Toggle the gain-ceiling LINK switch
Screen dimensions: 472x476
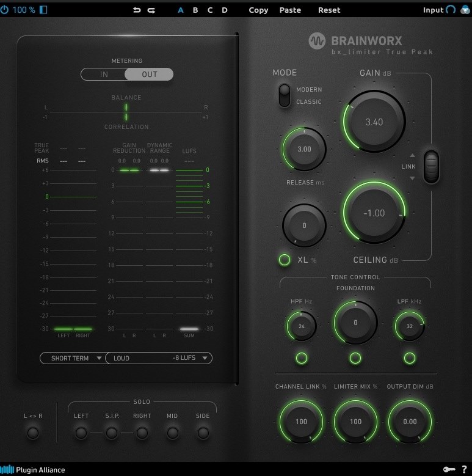pyautogui.click(x=431, y=167)
